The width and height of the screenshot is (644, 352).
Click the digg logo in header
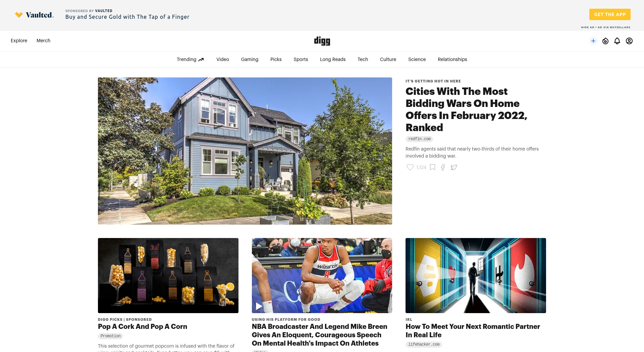pos(322,41)
